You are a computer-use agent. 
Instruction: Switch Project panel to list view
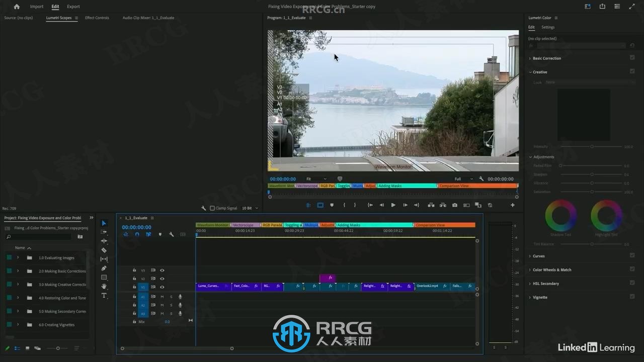coord(18,348)
